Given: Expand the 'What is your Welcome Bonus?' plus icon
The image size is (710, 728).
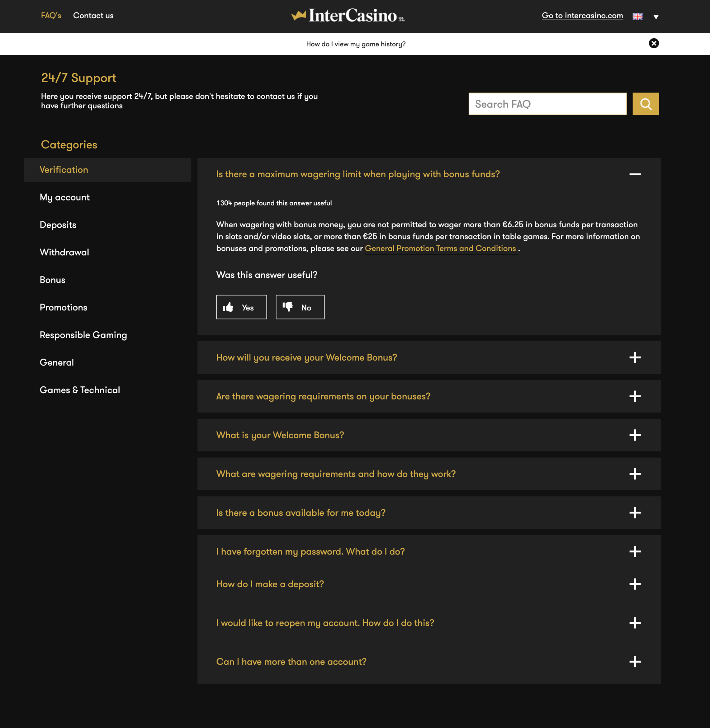Looking at the screenshot, I should pyautogui.click(x=635, y=435).
